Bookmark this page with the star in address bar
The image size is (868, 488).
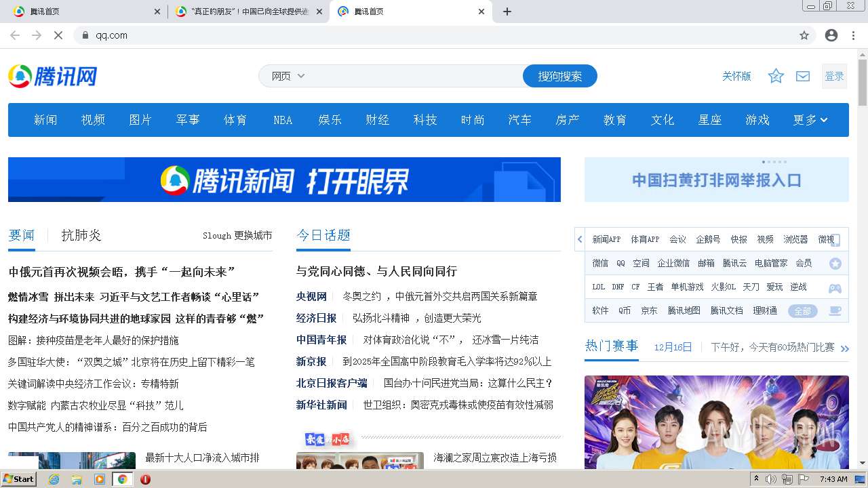point(804,35)
